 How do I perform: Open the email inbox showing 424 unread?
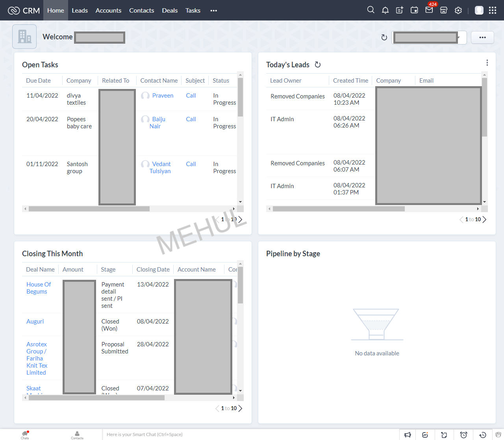tap(429, 11)
